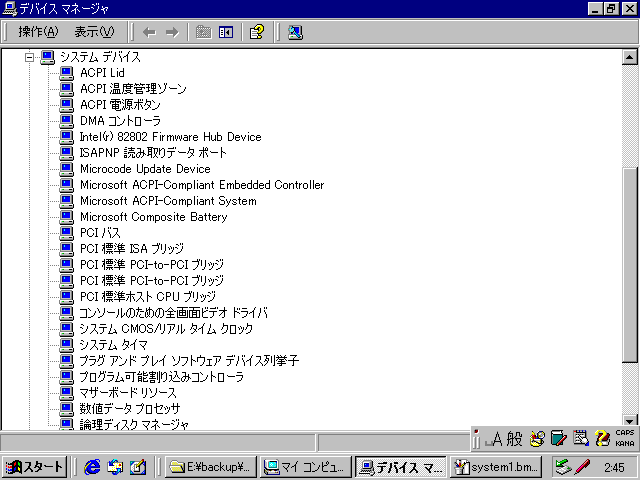Click the red pen tray icon
This screenshot has width=640, height=480.
pos(582,467)
